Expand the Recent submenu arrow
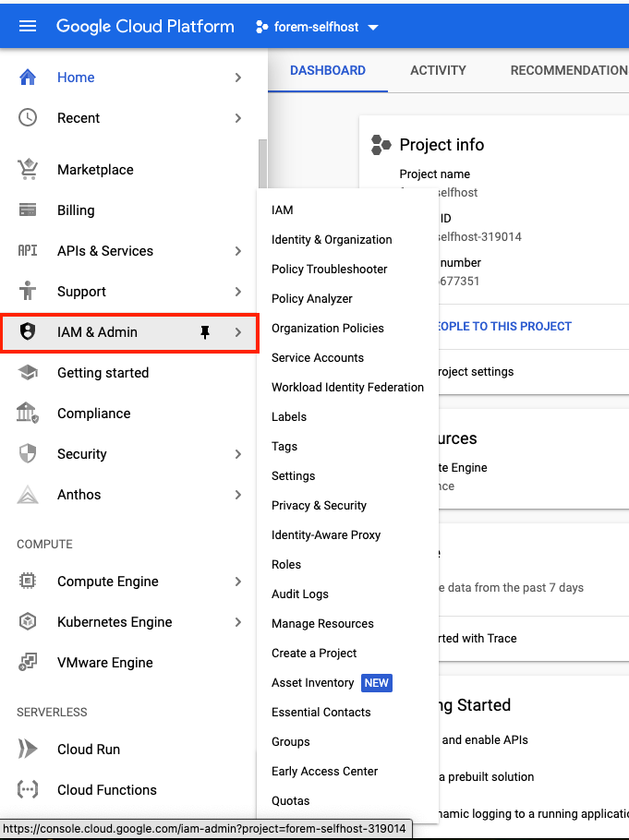The height and width of the screenshot is (840, 629). [238, 118]
